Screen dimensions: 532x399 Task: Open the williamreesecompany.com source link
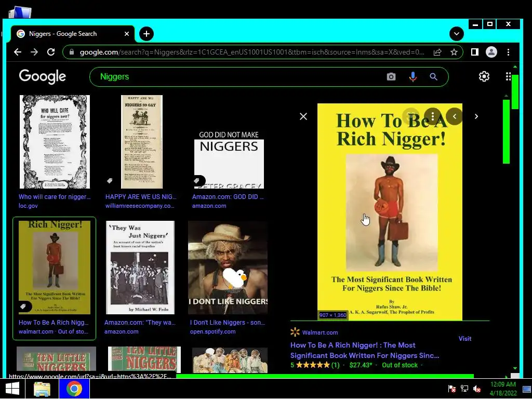point(140,206)
